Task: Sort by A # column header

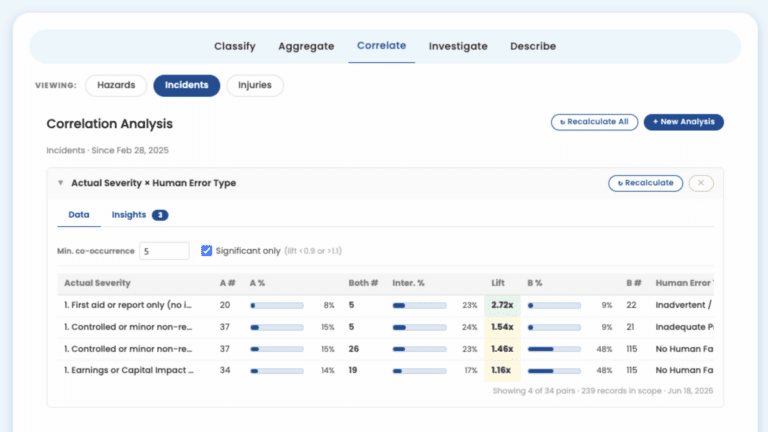Action: (x=227, y=283)
